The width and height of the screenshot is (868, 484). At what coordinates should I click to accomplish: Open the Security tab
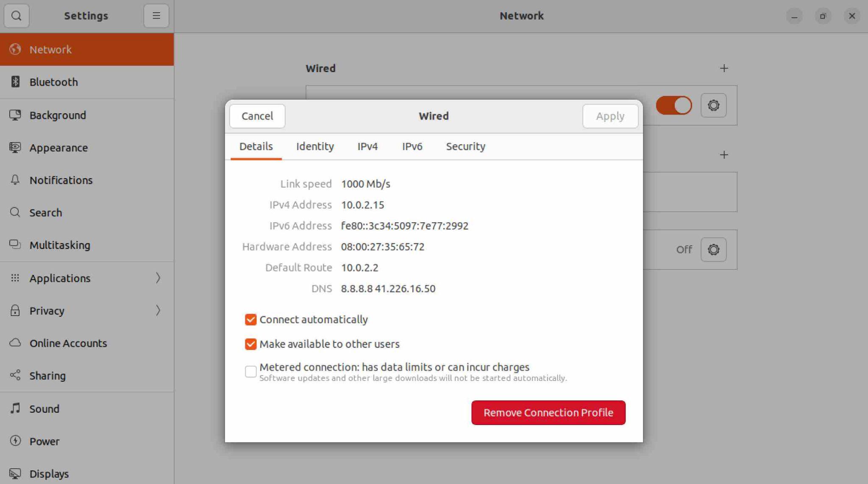(x=465, y=146)
